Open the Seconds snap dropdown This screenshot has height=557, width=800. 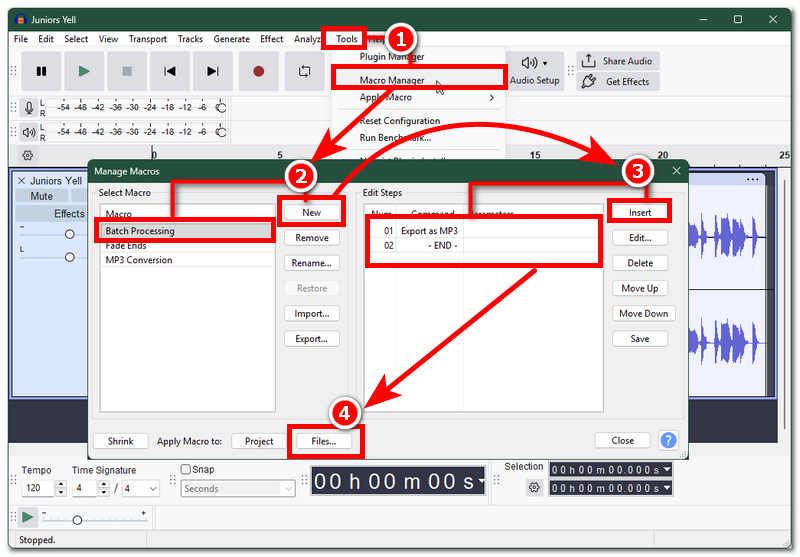click(238, 489)
